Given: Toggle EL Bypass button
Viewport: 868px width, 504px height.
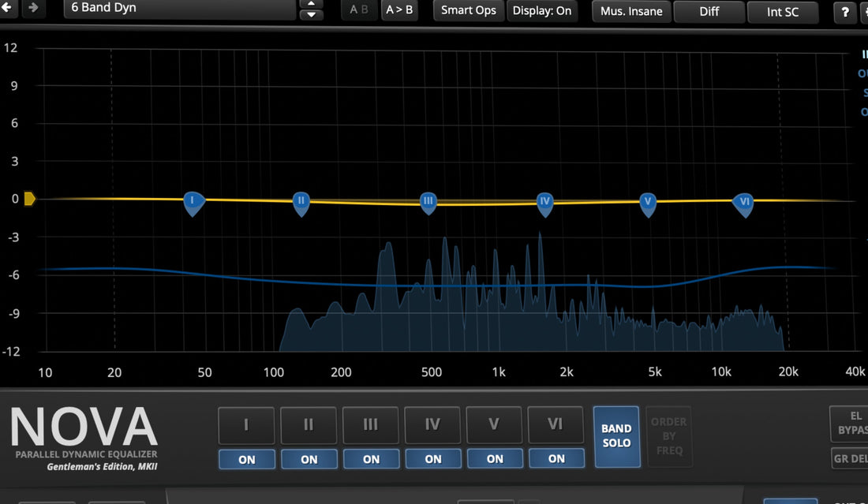Looking at the screenshot, I should coord(848,424).
